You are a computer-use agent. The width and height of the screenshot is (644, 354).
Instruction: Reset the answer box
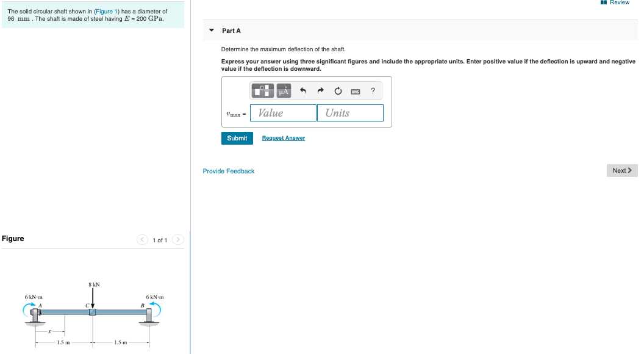coord(338,91)
